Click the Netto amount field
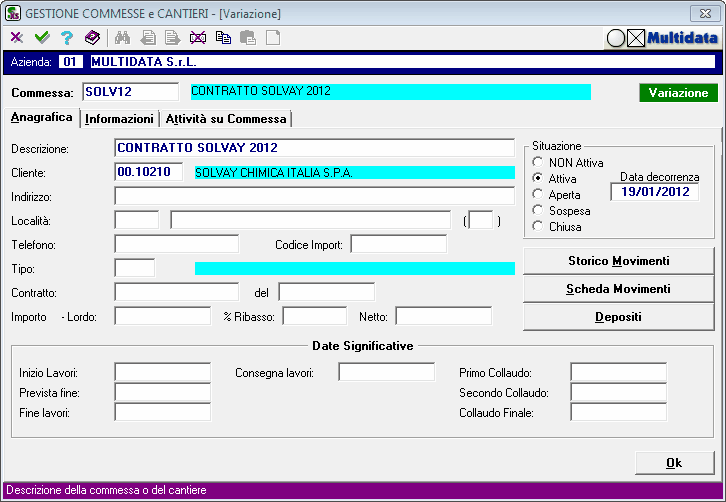Viewport: 726px width, 502px height. click(444, 316)
